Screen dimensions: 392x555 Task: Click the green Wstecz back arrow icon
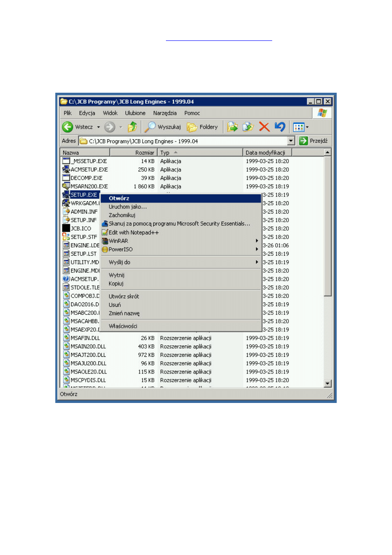(68, 127)
